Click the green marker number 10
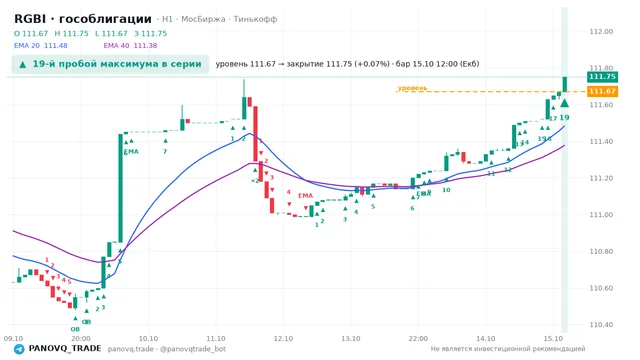The image size is (640, 360). [x=447, y=190]
